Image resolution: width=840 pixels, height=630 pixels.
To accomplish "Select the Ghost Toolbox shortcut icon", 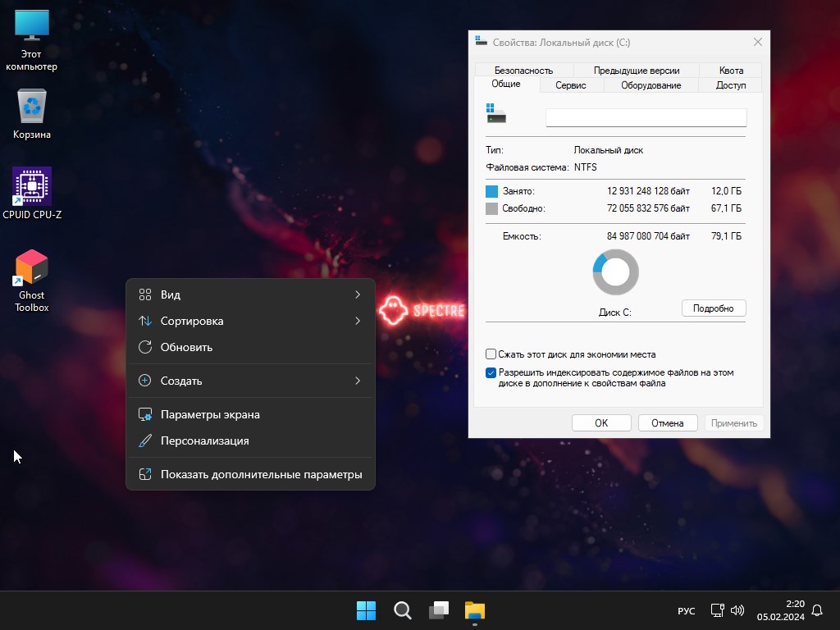I will pyautogui.click(x=32, y=281).
